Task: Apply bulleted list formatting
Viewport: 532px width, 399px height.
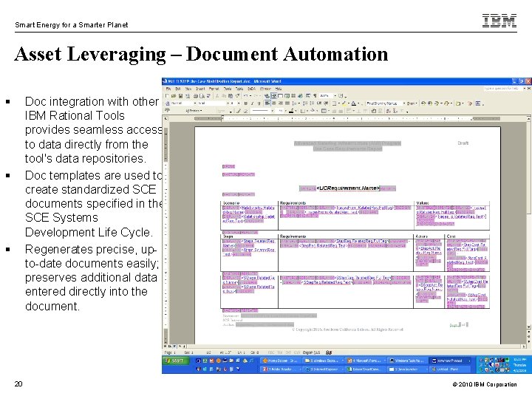Action: (x=312, y=103)
